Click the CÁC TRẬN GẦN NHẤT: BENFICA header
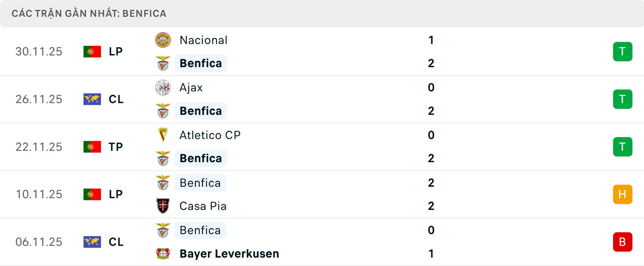Viewport: 644px width, 266px height. click(89, 13)
